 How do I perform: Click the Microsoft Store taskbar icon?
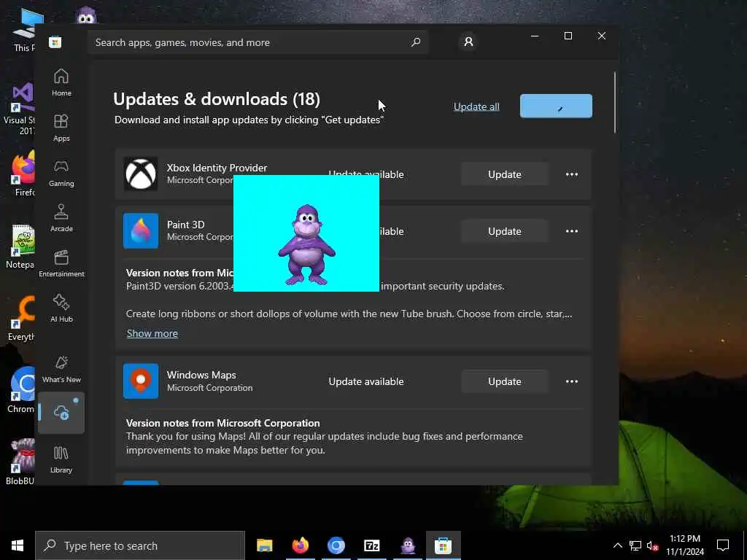443,545
